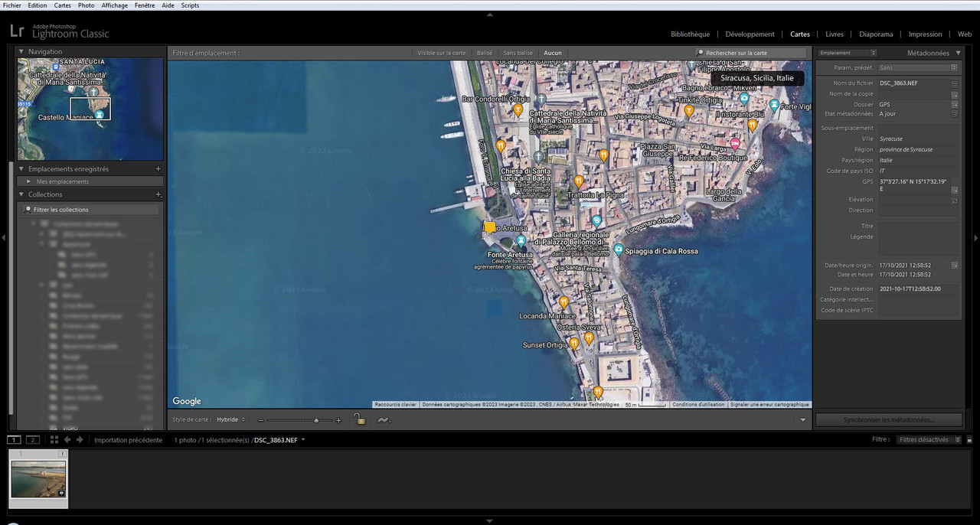Open the Affichage menu

click(115, 5)
